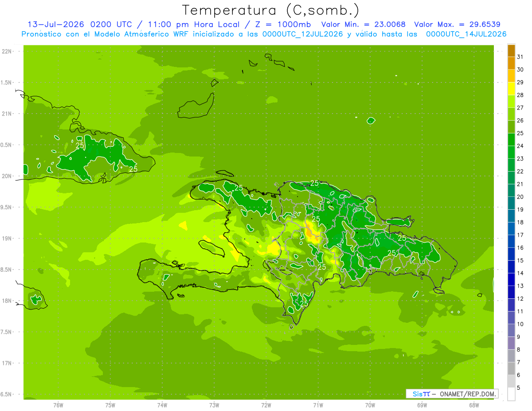The height and width of the screenshot is (411, 532).
Task: Click the "7.5N" latitude tick label
Action: [x=7, y=332]
